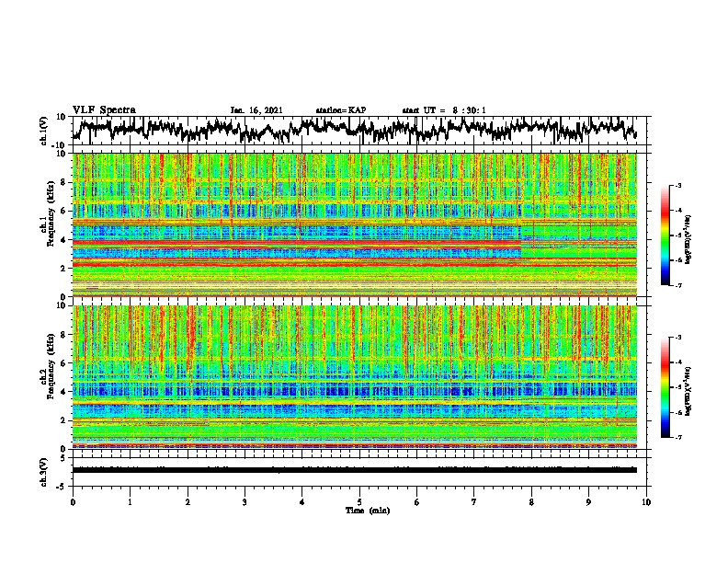Click the "ch.1(V)" waveform axis label
728x563 pixels.
point(44,131)
